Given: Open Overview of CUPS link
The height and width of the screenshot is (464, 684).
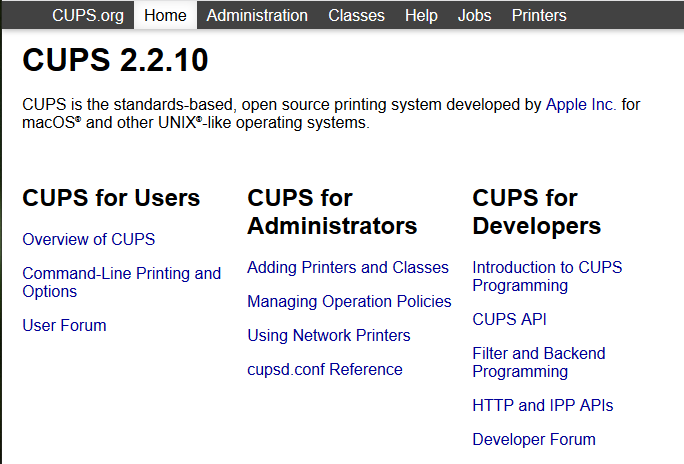Looking at the screenshot, I should tap(89, 239).
